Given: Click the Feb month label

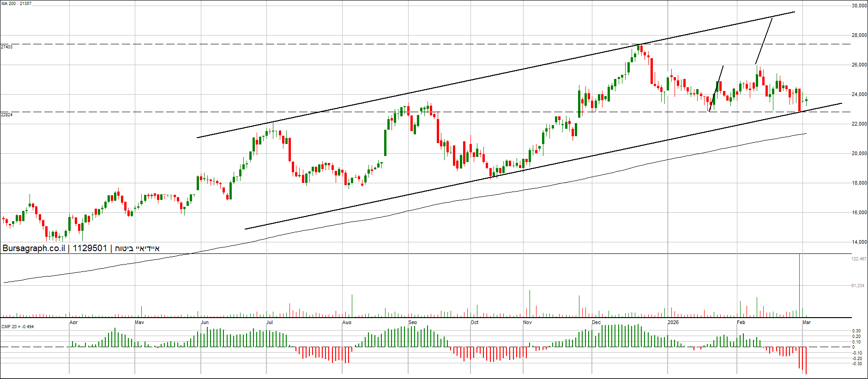Looking at the screenshot, I should pos(741,322).
